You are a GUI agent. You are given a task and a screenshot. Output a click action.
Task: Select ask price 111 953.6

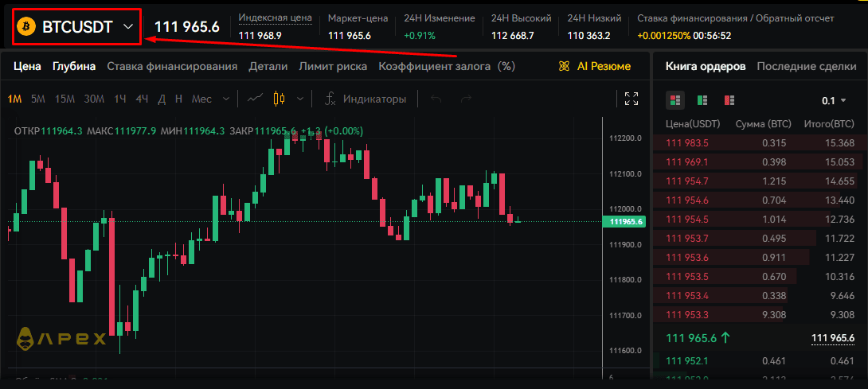pos(687,257)
